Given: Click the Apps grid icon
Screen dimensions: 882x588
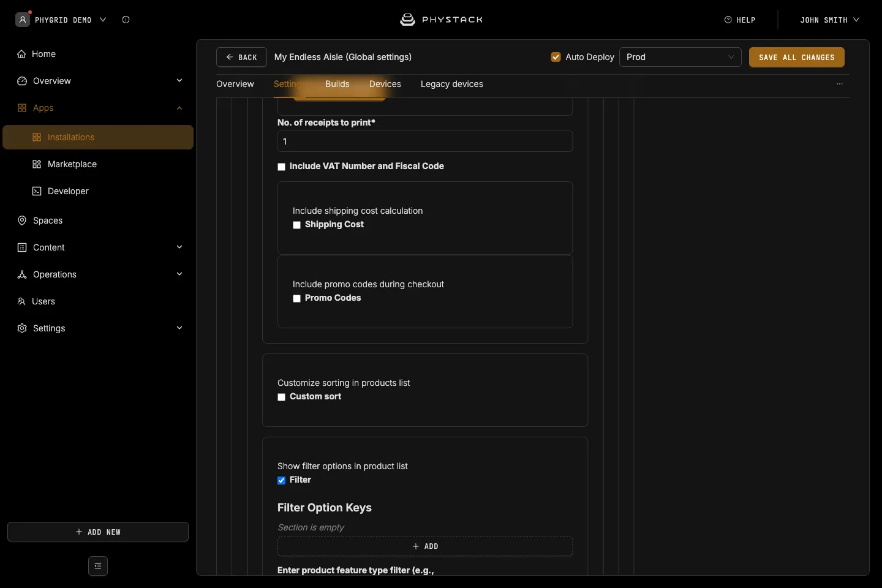Looking at the screenshot, I should (x=22, y=108).
